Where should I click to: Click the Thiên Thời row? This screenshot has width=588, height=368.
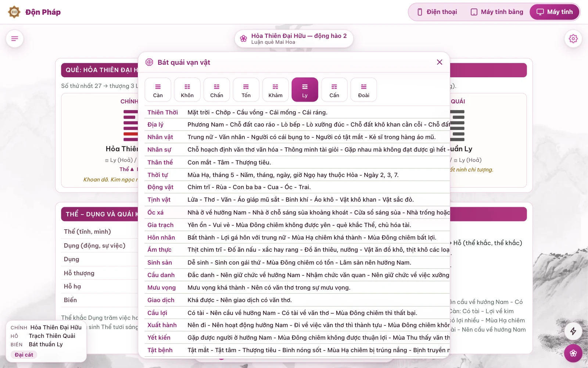click(x=297, y=112)
